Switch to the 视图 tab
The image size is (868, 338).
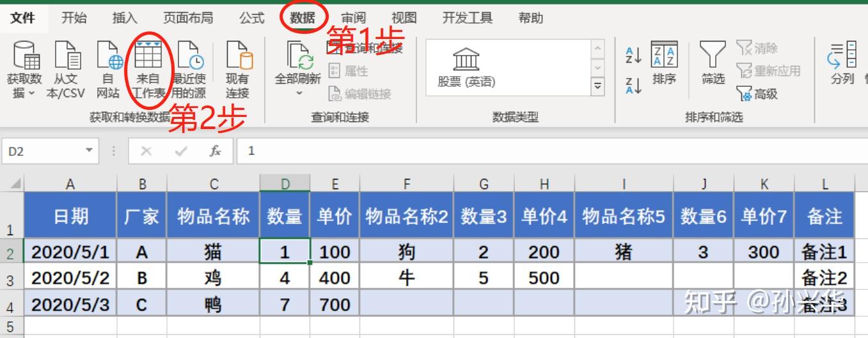(404, 18)
